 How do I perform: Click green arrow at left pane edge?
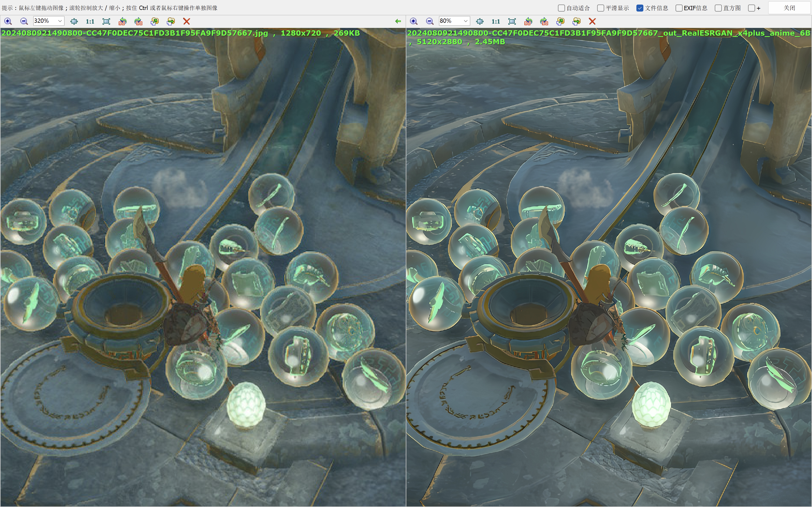398,21
